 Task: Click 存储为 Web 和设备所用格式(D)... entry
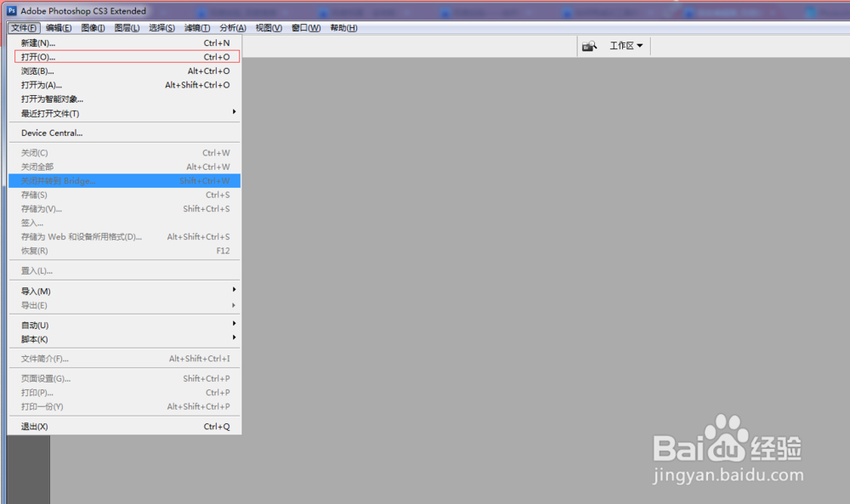125,237
